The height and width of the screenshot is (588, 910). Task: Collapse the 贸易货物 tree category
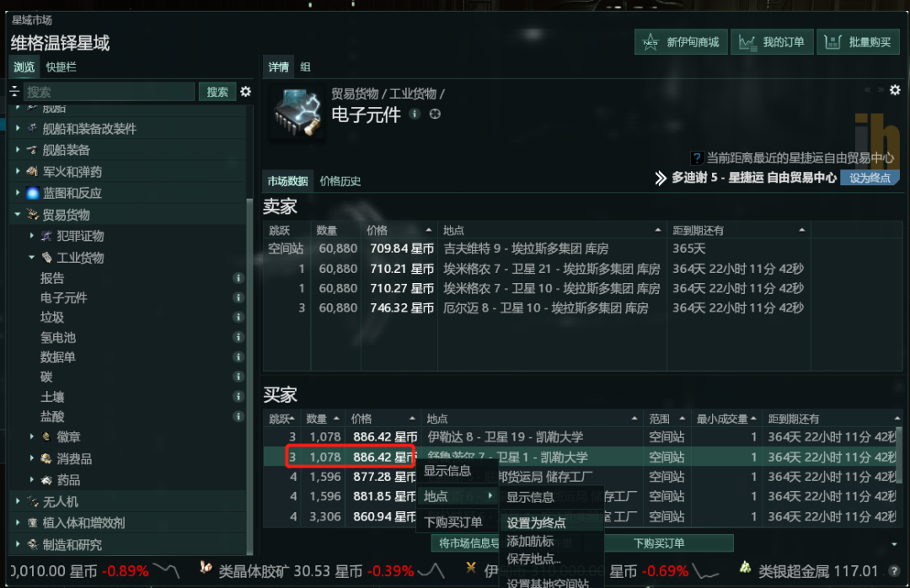pyautogui.click(x=18, y=214)
